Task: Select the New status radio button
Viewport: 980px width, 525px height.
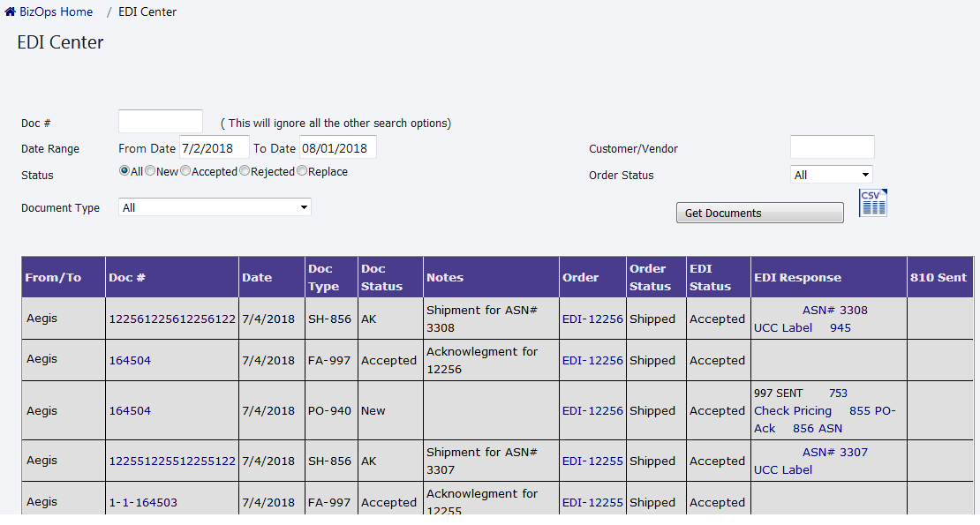Action: coord(150,171)
